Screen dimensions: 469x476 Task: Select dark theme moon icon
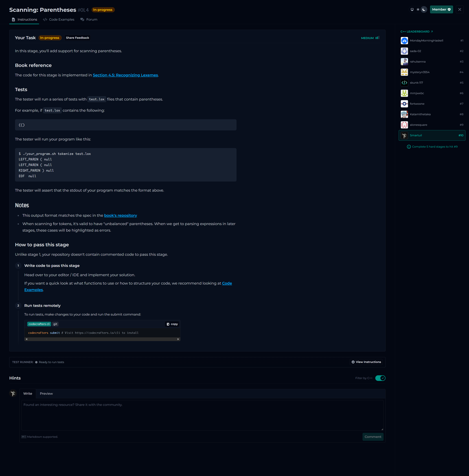tap(424, 10)
